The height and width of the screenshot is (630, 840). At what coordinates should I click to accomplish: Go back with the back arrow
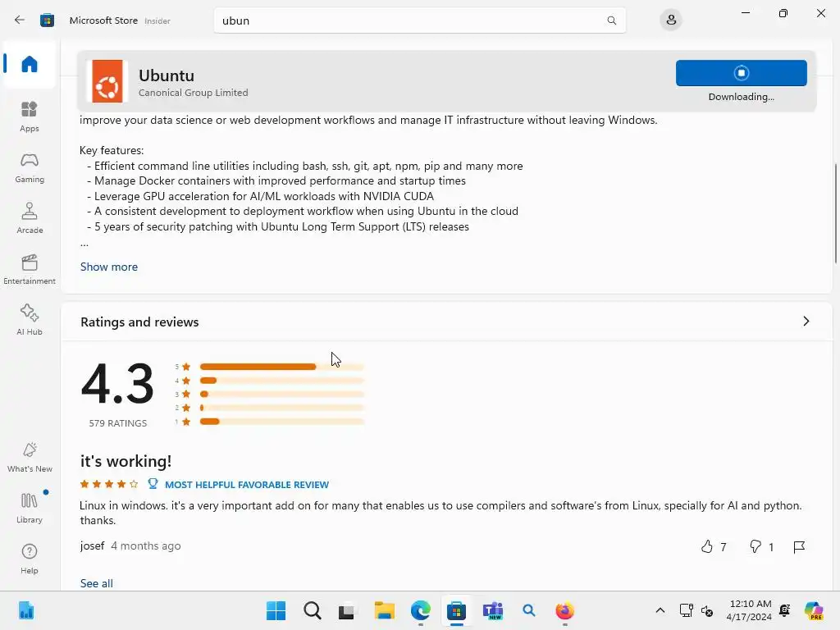[20, 21]
